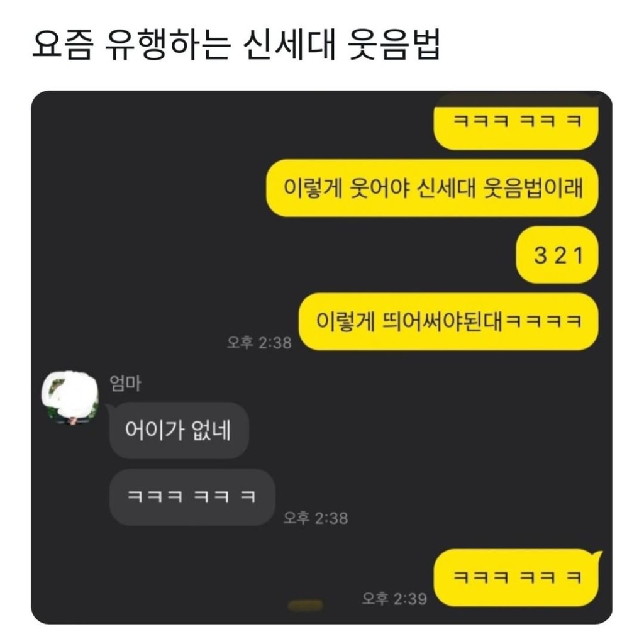This screenshot has width=644, height=644.
Task: Select the yellow bubble 이렇게 웃어야 신세대 웃음법이래
Action: point(432,188)
